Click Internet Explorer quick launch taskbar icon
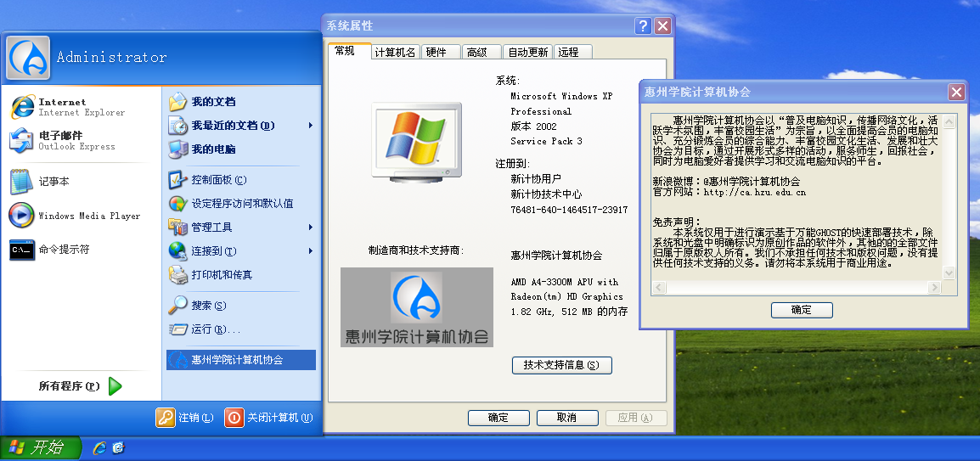 coord(99,447)
